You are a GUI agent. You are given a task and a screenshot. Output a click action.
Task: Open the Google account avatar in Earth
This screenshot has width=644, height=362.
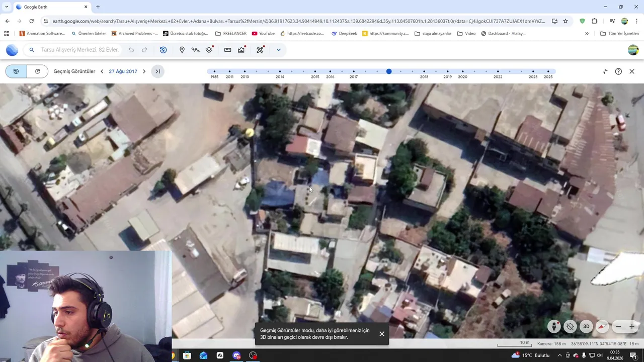[x=633, y=50]
